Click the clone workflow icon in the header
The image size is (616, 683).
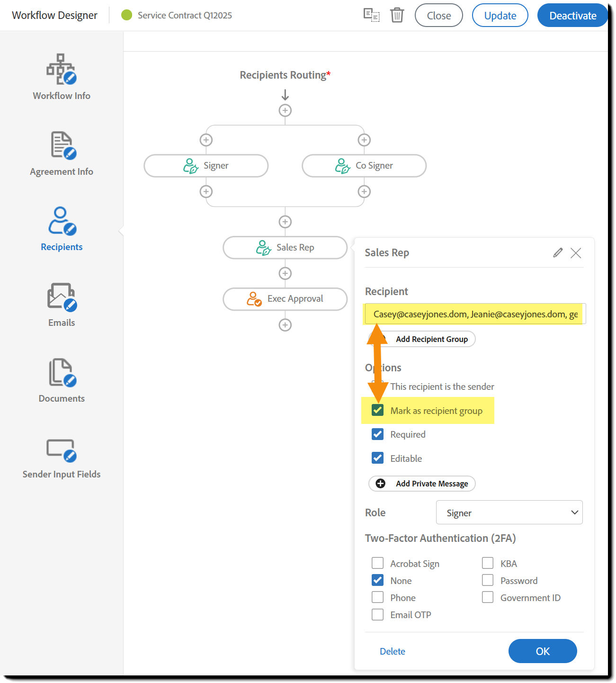coord(372,15)
